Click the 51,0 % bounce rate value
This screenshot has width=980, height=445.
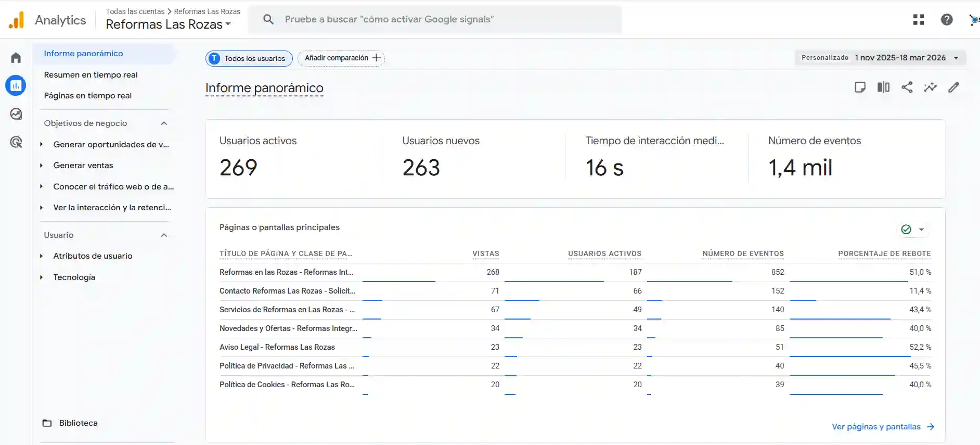coord(920,272)
